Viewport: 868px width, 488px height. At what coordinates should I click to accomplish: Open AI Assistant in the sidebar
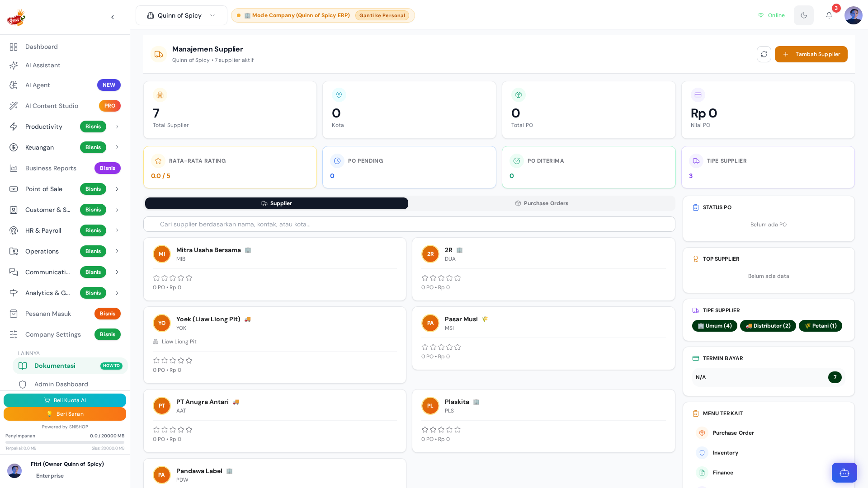tap(65, 66)
